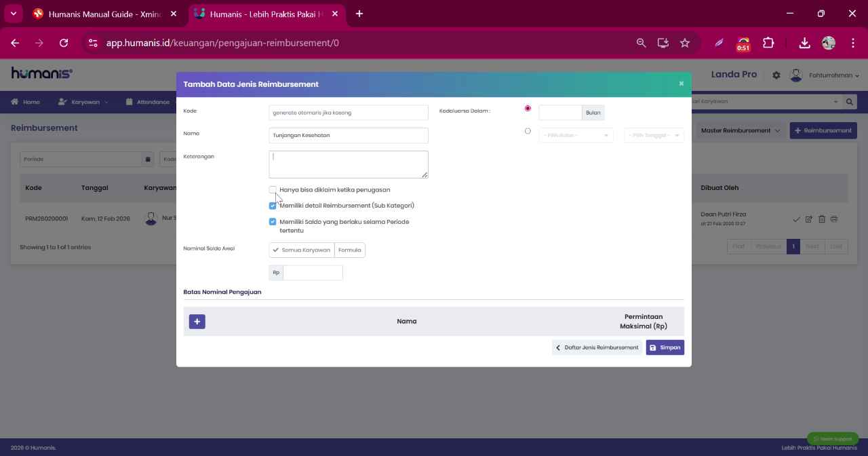Viewport: 868px width, 456px height.
Task: Click the user avatar icon in header
Action: (796, 75)
